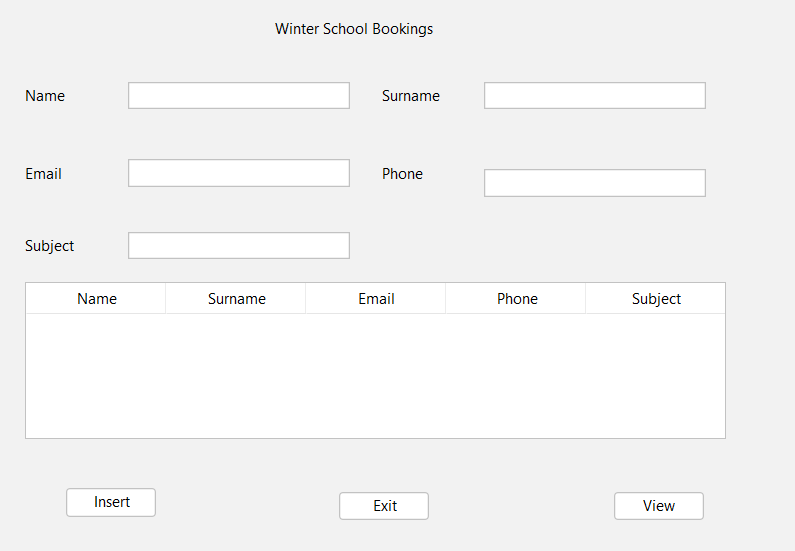This screenshot has height=551, width=795.
Task: Click the empty bookings table area
Action: pyautogui.click(x=375, y=375)
